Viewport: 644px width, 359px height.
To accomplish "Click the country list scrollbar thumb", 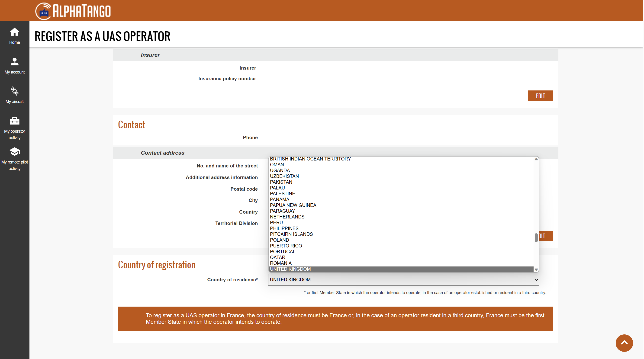I will pyautogui.click(x=536, y=237).
